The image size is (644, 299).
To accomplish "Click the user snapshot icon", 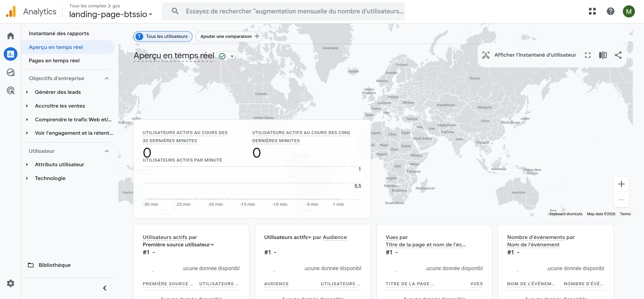I will coord(486,55).
